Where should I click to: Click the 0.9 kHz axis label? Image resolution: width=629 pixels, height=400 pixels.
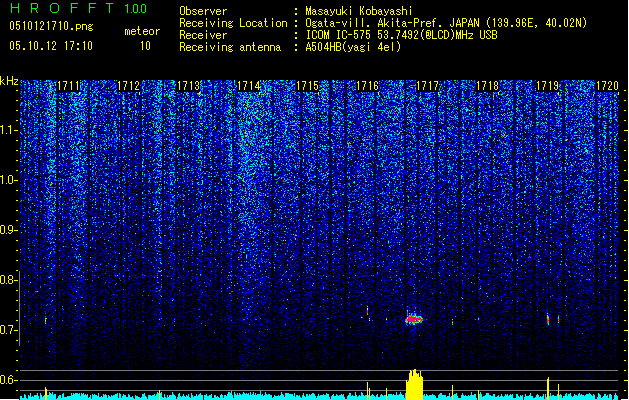[8, 230]
